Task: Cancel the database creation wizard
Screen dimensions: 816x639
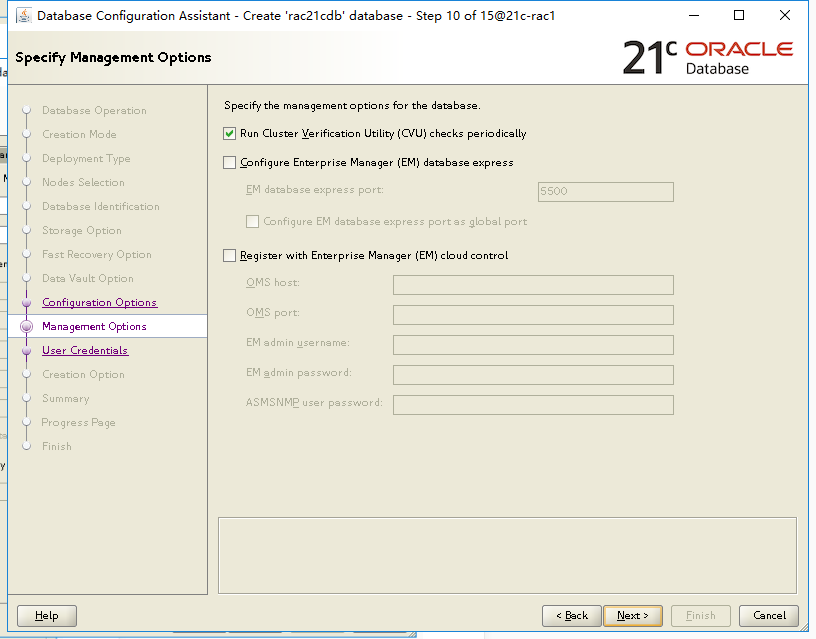Action: (769, 616)
